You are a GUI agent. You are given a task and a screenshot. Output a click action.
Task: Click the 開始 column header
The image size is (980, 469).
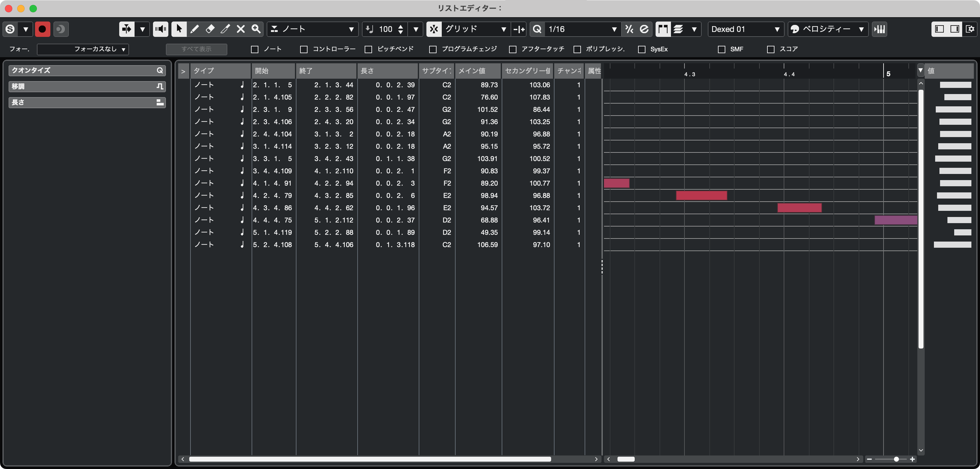pyautogui.click(x=273, y=71)
